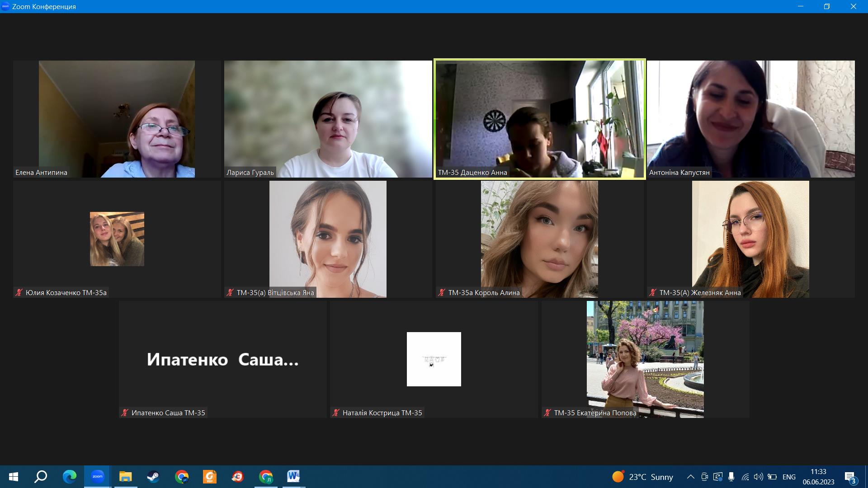This screenshot has width=868, height=488.
Task: Select video tile of Елена Антипина
Action: 117,119
